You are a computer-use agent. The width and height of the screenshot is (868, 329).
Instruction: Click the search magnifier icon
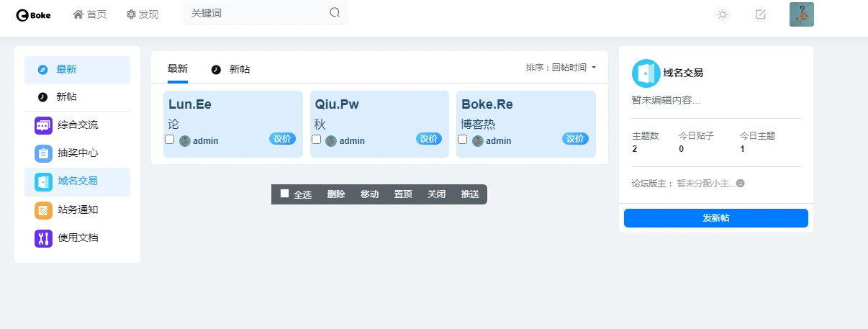[x=335, y=12]
